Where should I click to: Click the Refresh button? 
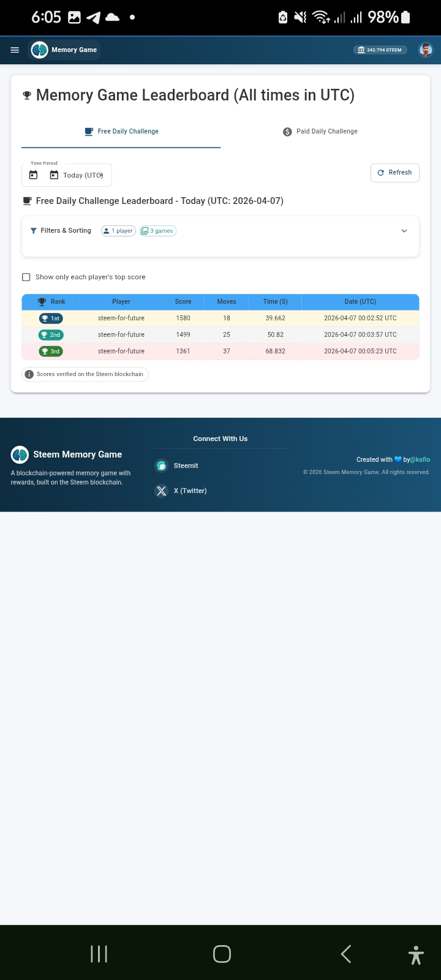tap(395, 173)
